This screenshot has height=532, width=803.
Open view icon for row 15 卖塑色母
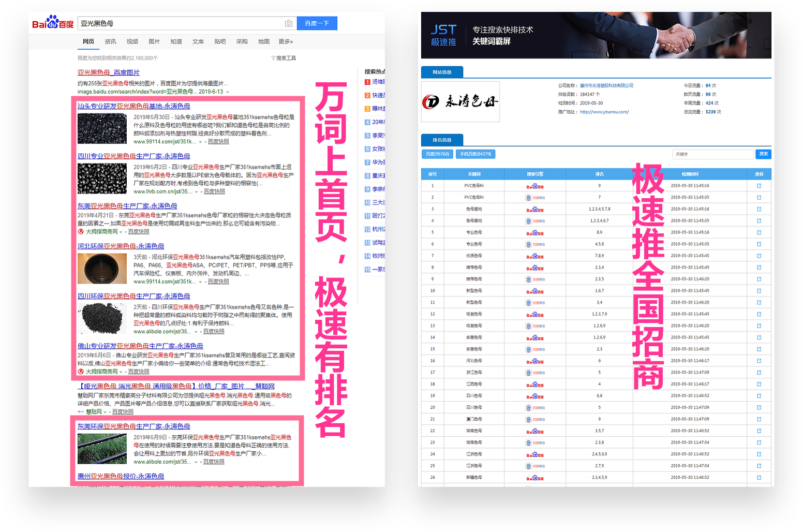(759, 349)
